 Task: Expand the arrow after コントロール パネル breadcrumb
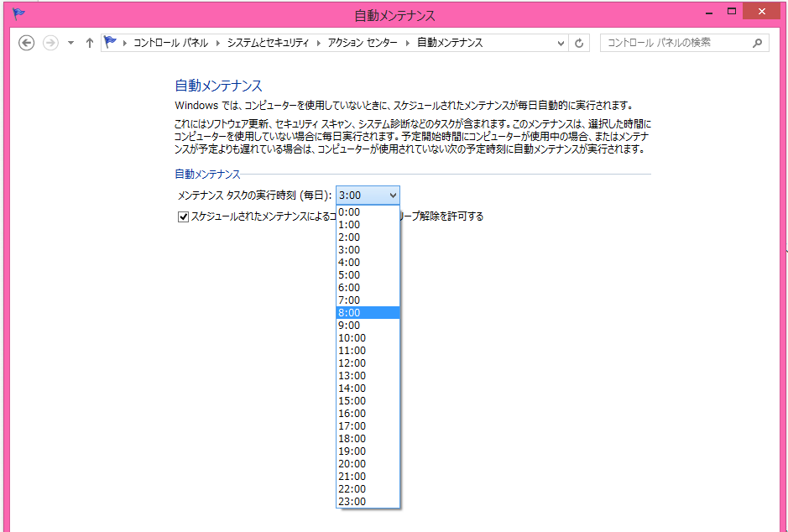[218, 43]
